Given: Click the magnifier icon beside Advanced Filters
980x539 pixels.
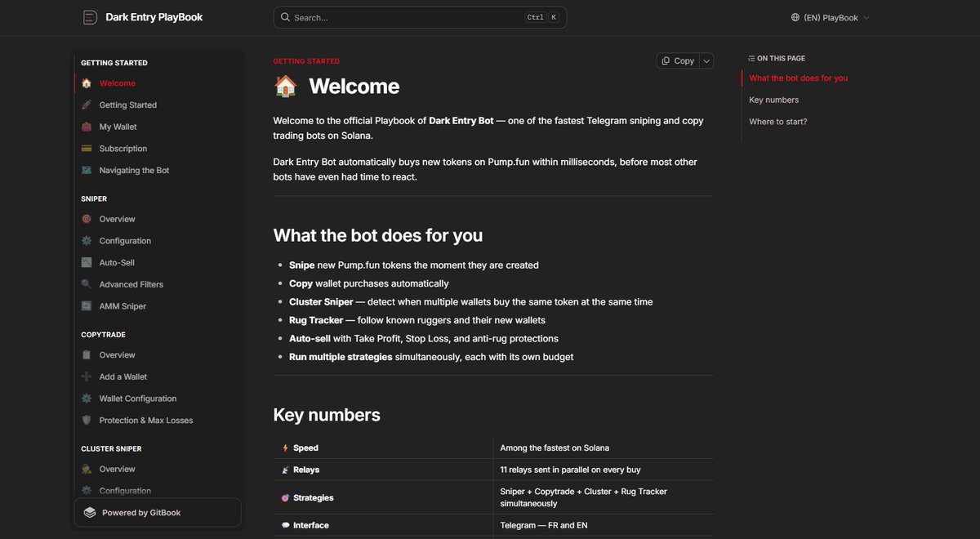Looking at the screenshot, I should [87, 284].
